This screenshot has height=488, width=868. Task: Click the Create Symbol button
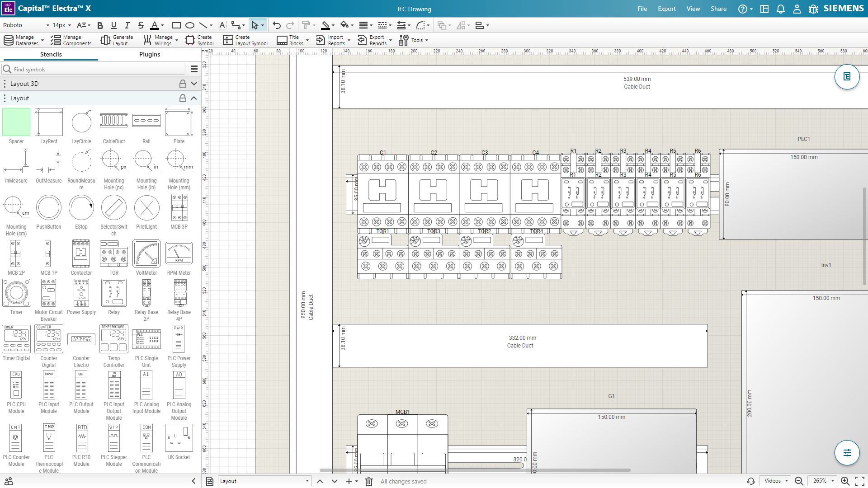pos(199,40)
